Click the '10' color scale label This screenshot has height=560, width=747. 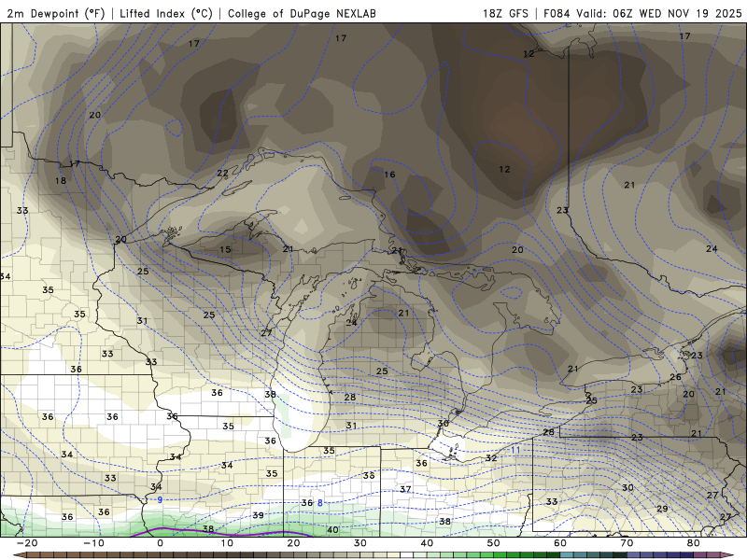point(227,543)
